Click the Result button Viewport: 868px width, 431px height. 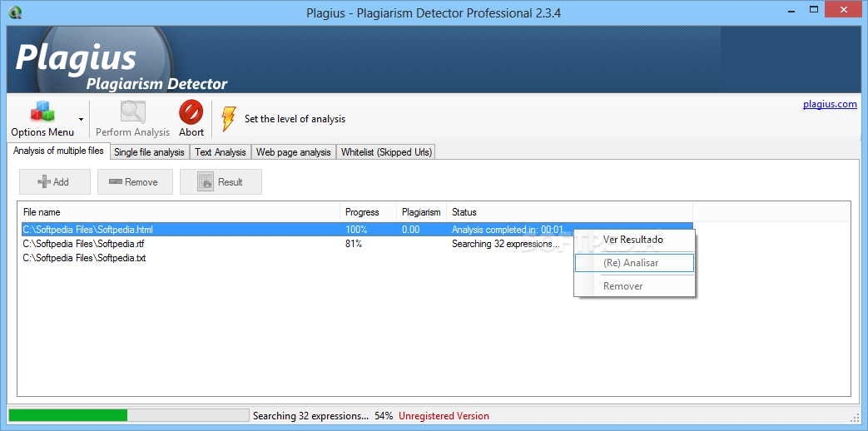point(221,182)
